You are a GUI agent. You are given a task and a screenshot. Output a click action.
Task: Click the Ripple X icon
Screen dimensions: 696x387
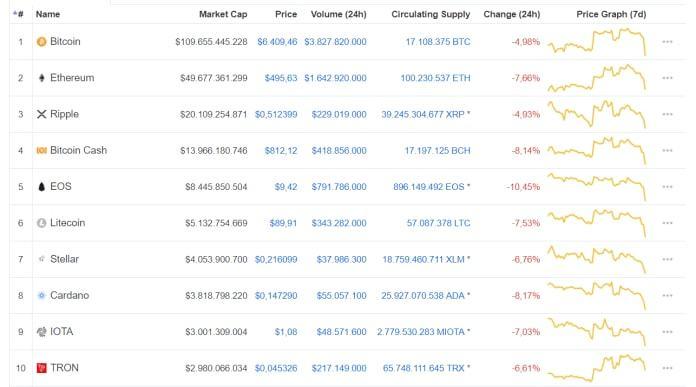point(41,115)
